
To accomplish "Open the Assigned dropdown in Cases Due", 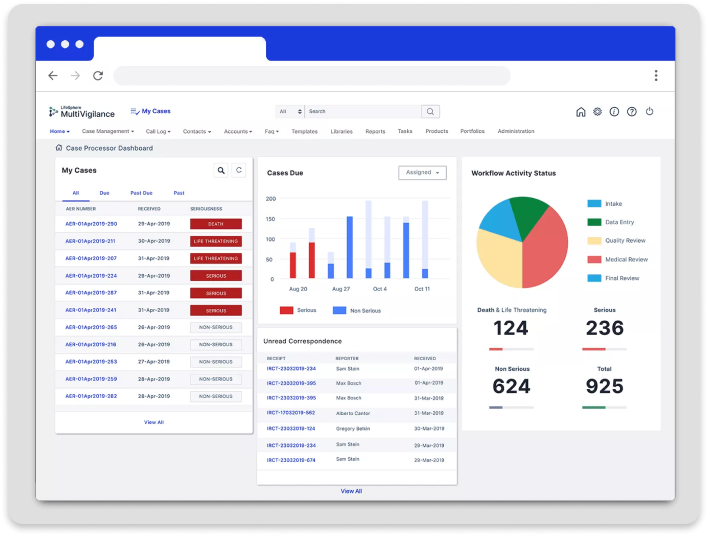I will [x=422, y=172].
